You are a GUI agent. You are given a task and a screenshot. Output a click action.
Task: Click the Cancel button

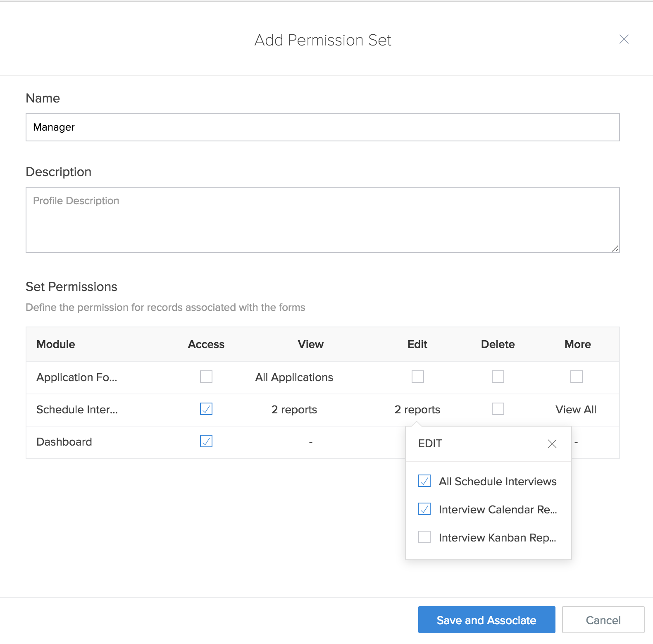603,620
